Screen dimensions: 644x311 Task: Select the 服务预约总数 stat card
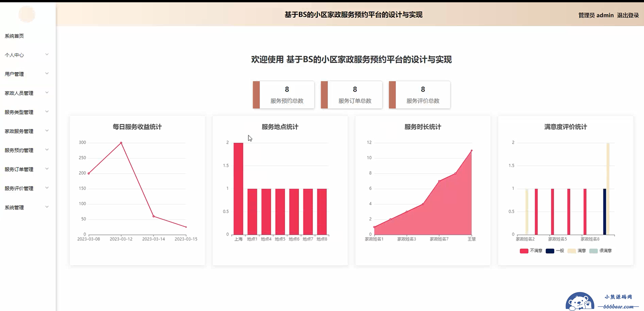(x=283, y=95)
